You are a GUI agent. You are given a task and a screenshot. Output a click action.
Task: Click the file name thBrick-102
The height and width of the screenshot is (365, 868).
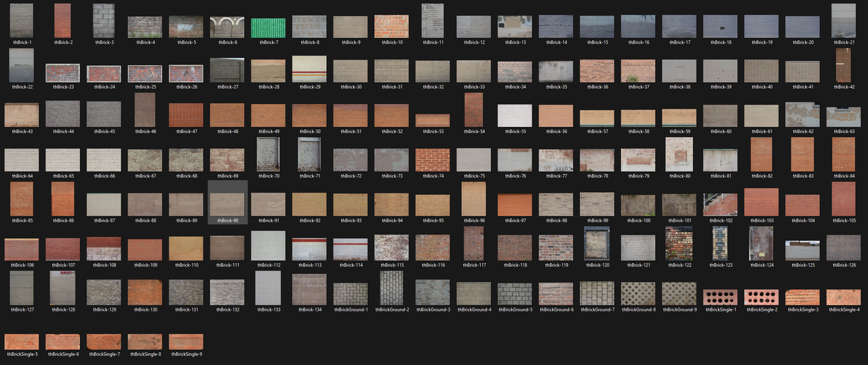point(720,220)
